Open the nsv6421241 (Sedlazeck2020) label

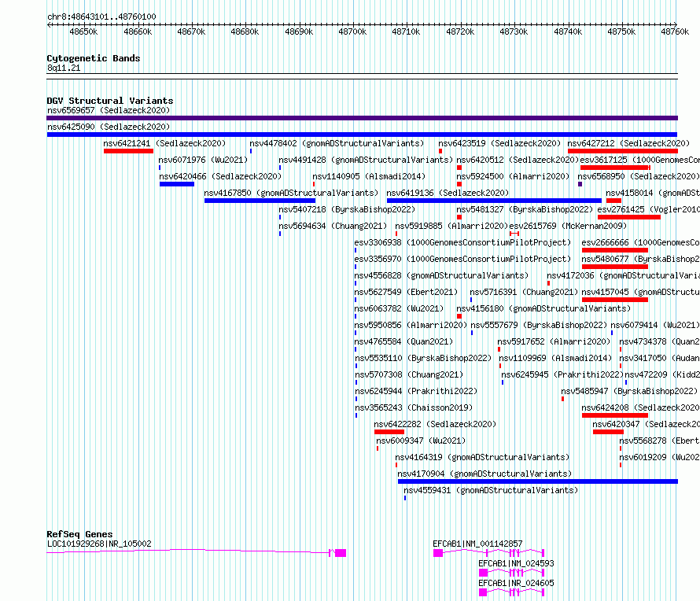coord(164,143)
